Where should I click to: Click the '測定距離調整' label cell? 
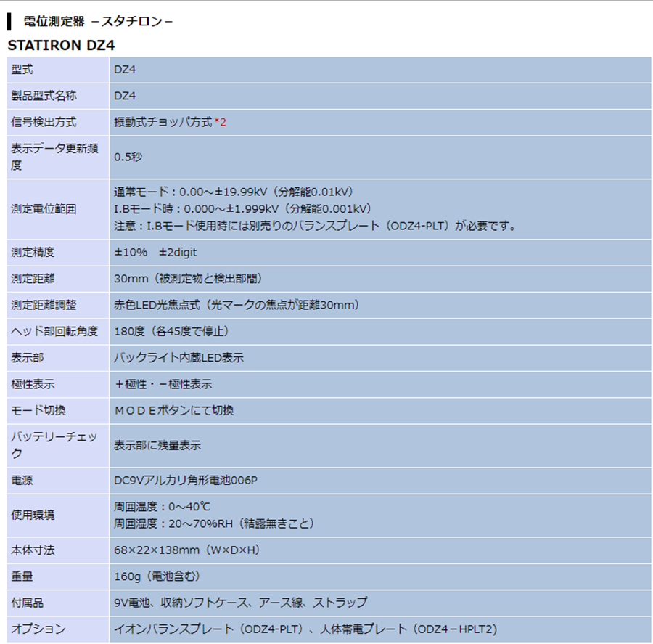[x=58, y=305]
